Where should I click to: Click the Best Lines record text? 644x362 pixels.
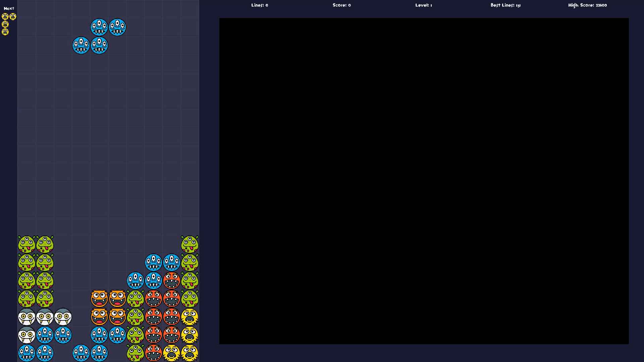pos(505,5)
